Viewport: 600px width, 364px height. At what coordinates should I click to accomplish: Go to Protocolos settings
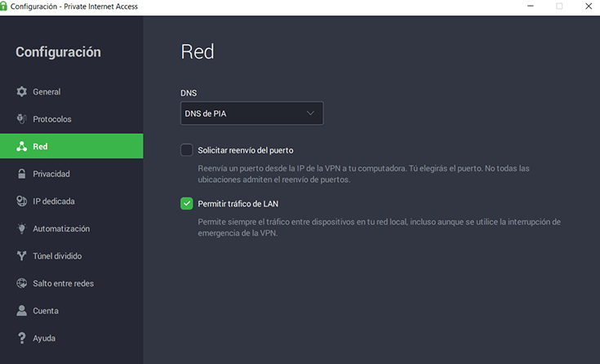[x=72, y=119]
